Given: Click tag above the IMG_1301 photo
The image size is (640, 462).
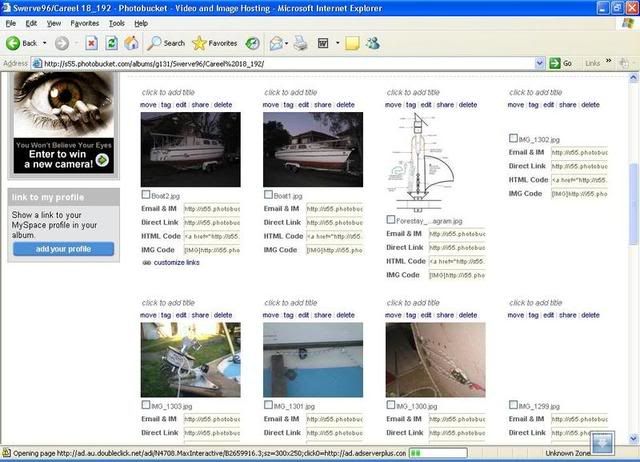Looking at the screenshot, I should click(289, 315).
